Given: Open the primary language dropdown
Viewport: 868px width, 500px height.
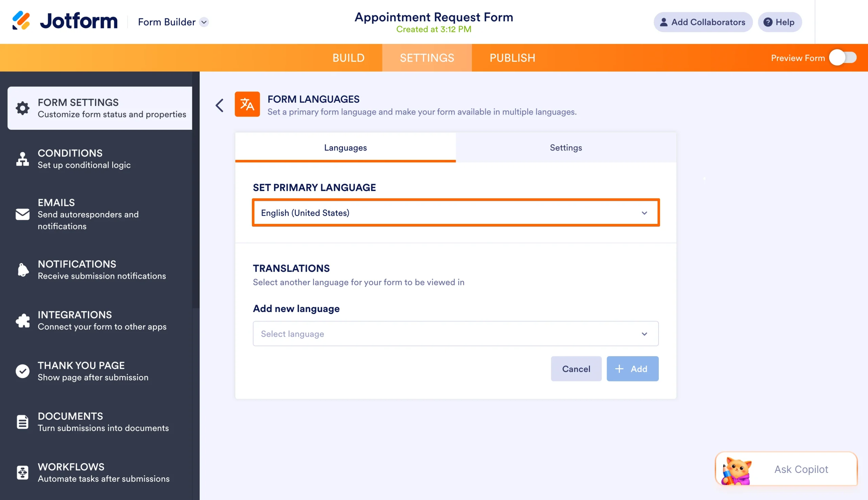Looking at the screenshot, I should point(456,213).
